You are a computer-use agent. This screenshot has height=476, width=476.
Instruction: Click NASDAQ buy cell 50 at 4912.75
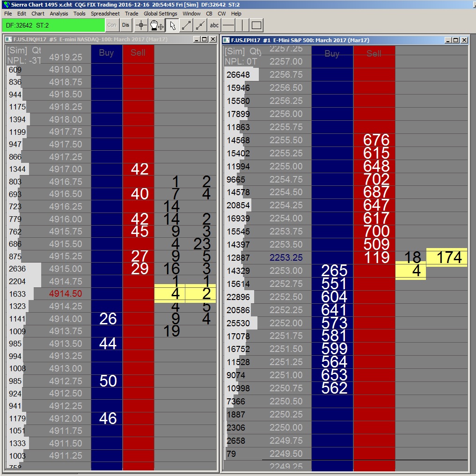click(x=107, y=381)
